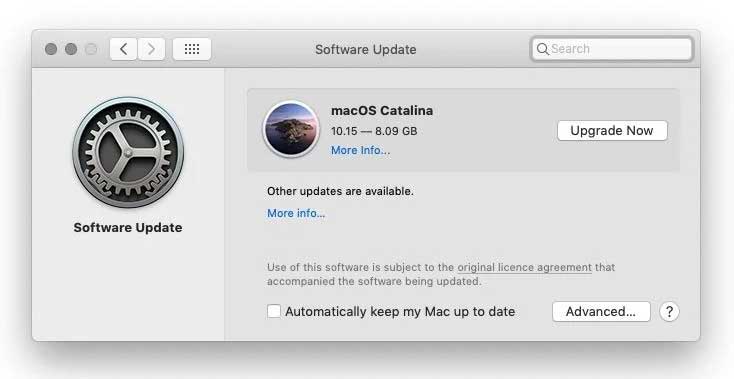Image resolution: width=734 pixels, height=379 pixels.
Task: Open More info... under Other updates
Action: click(x=296, y=213)
